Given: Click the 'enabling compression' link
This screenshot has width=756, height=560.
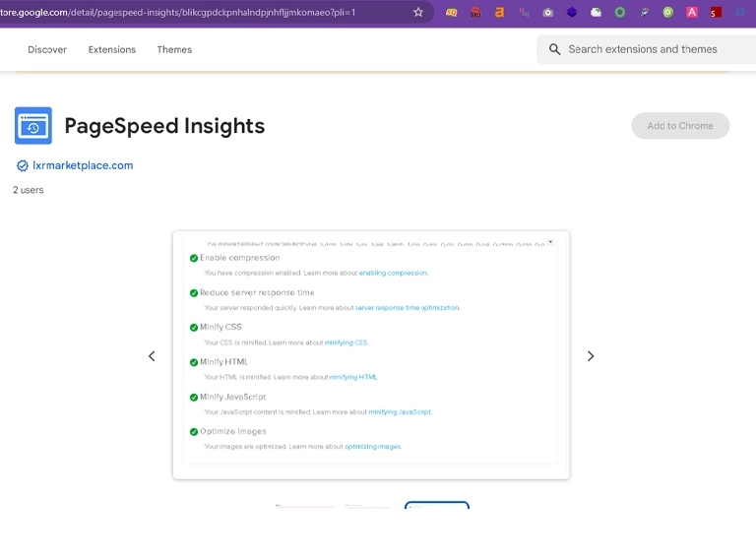Looking at the screenshot, I should 393,273.
